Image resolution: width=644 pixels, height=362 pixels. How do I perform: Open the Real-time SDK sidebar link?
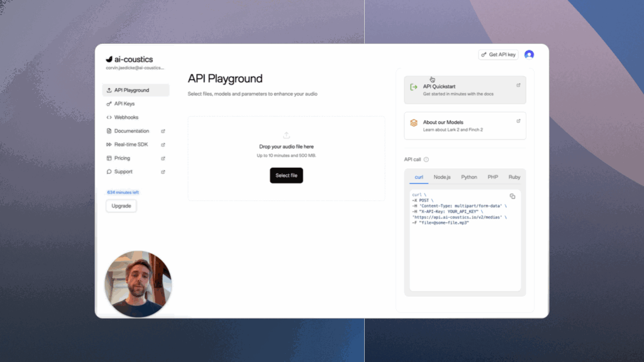click(131, 145)
